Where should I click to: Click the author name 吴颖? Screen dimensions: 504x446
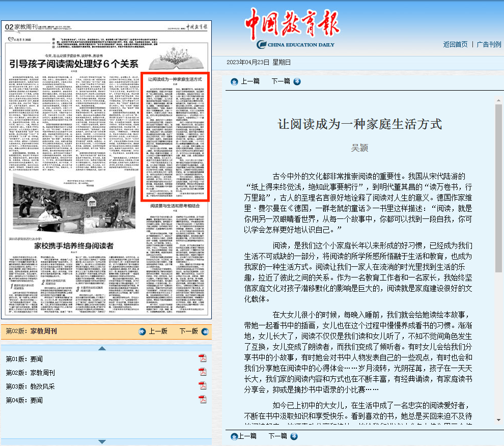(360, 148)
